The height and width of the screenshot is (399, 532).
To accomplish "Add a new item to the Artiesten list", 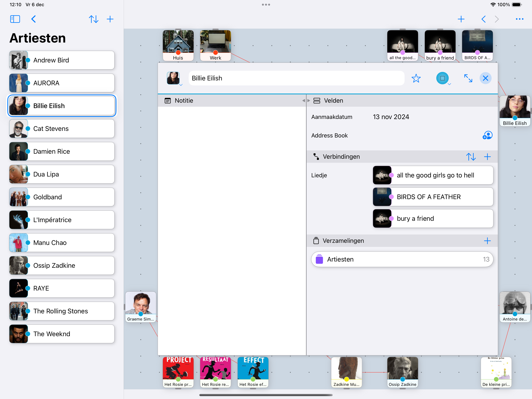I will tap(110, 19).
